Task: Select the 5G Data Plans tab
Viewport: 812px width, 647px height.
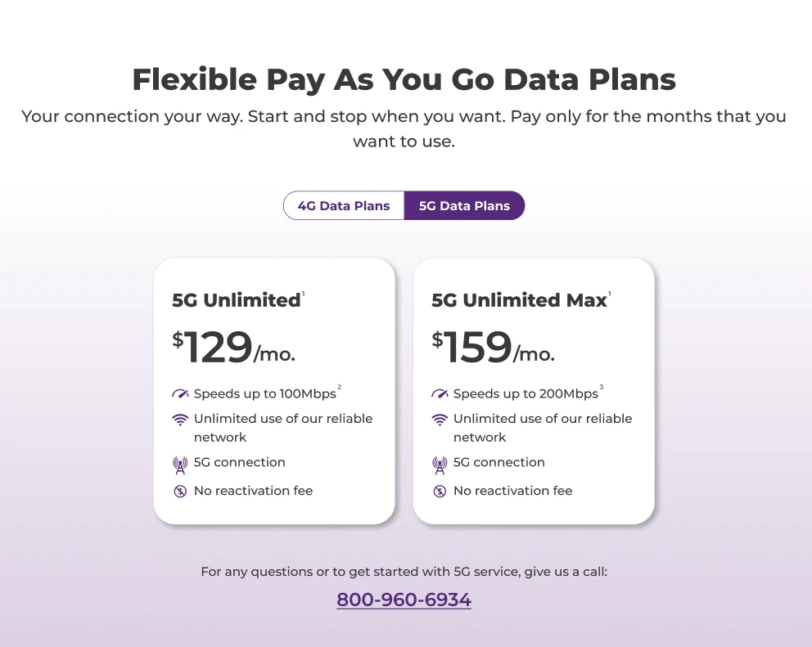Action: (464, 206)
